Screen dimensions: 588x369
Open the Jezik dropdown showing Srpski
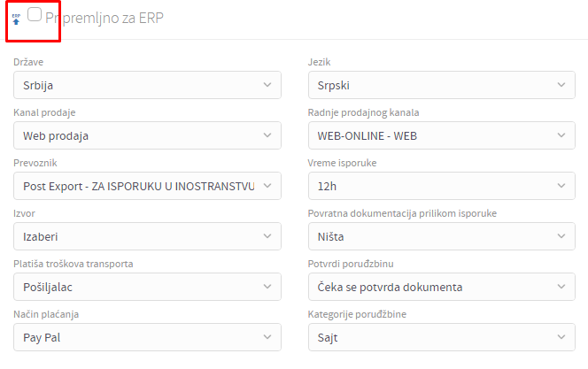[x=441, y=85]
